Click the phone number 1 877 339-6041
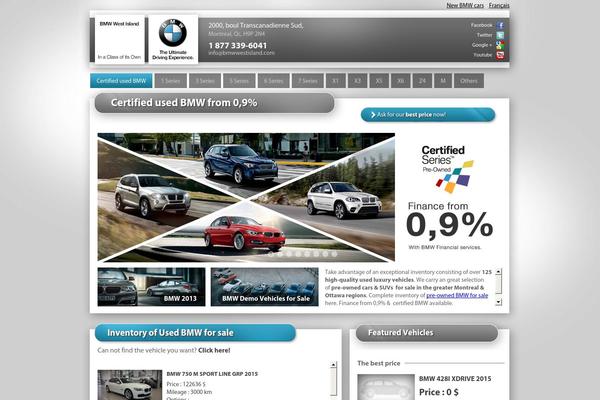The width and height of the screenshot is (600, 400). pyautogui.click(x=238, y=45)
